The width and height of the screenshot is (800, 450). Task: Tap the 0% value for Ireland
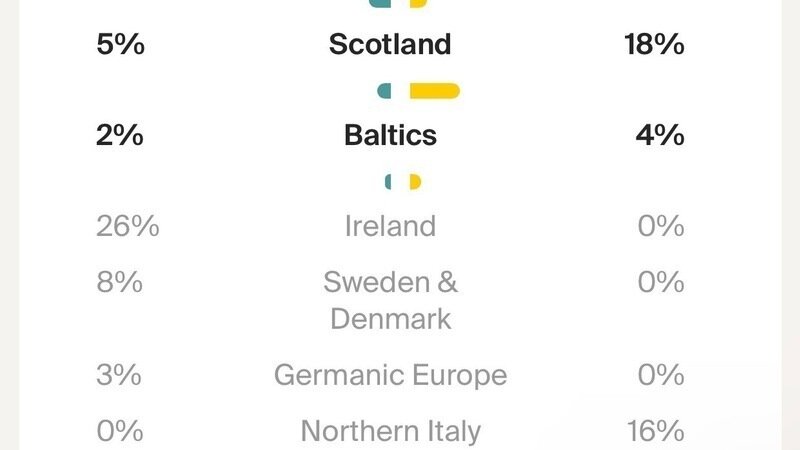(661, 226)
